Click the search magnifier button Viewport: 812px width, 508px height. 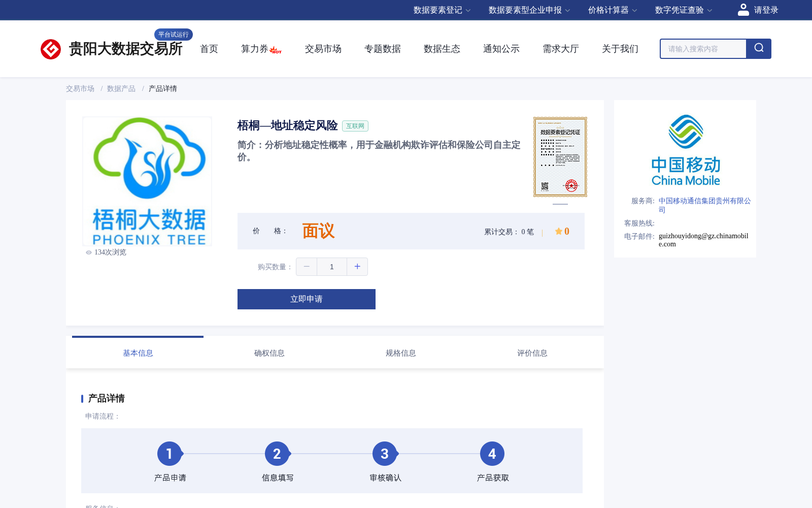tap(759, 49)
